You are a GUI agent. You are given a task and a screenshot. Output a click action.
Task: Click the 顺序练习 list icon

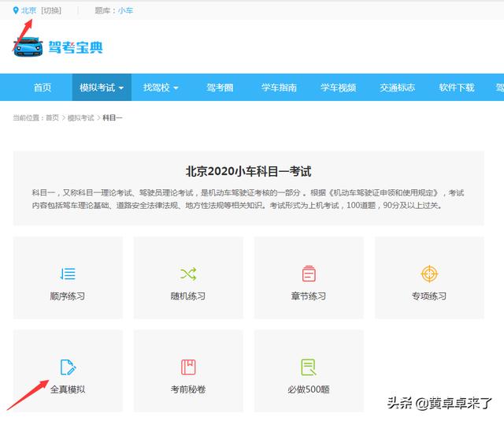click(68, 274)
